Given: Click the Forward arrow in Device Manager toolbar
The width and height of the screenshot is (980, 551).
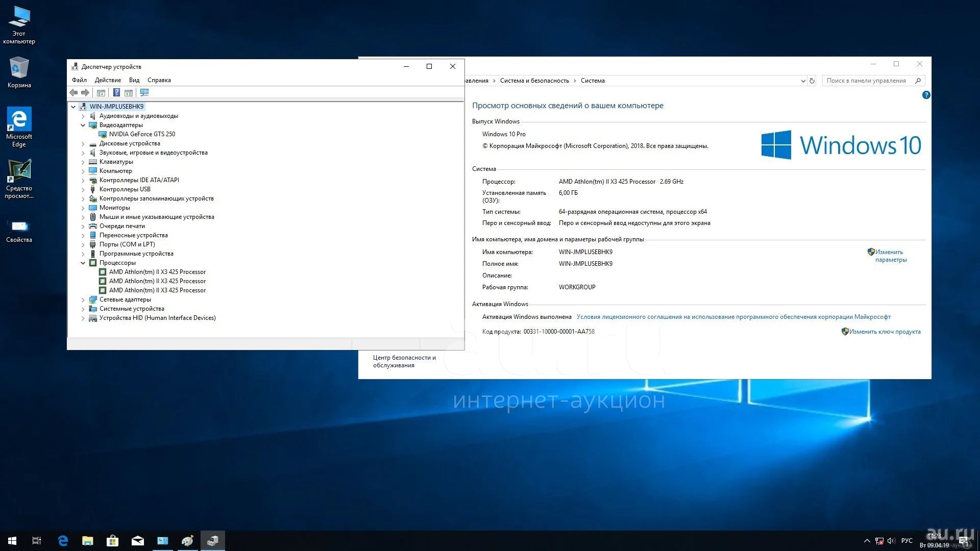Looking at the screenshot, I should (85, 93).
